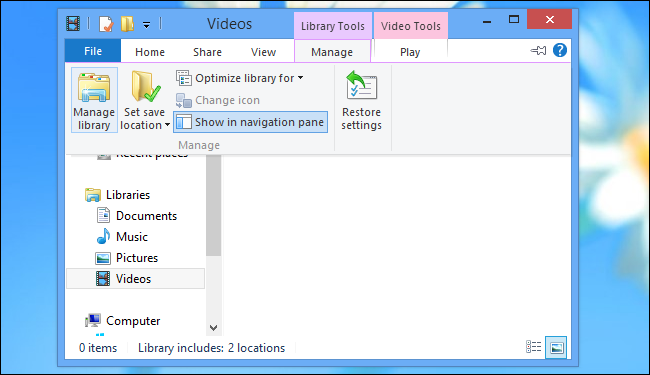Pin the ribbon with the pin icon
Screen dimensions: 650x375
538,51
